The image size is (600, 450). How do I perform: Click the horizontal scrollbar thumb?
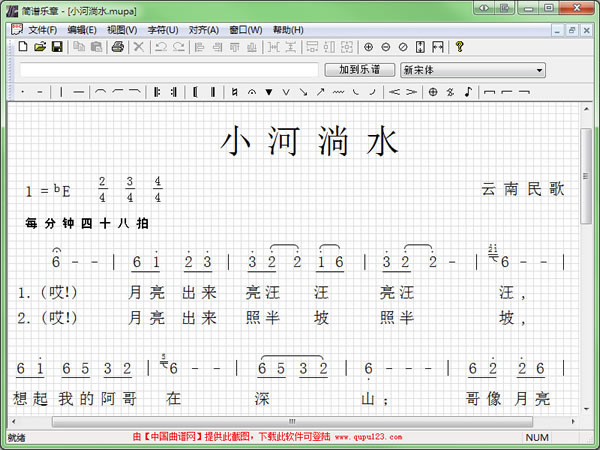click(x=292, y=421)
